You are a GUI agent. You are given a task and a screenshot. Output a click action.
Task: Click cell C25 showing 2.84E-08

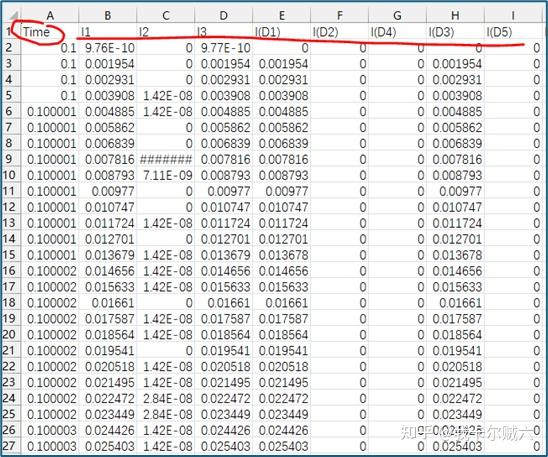coord(166,414)
